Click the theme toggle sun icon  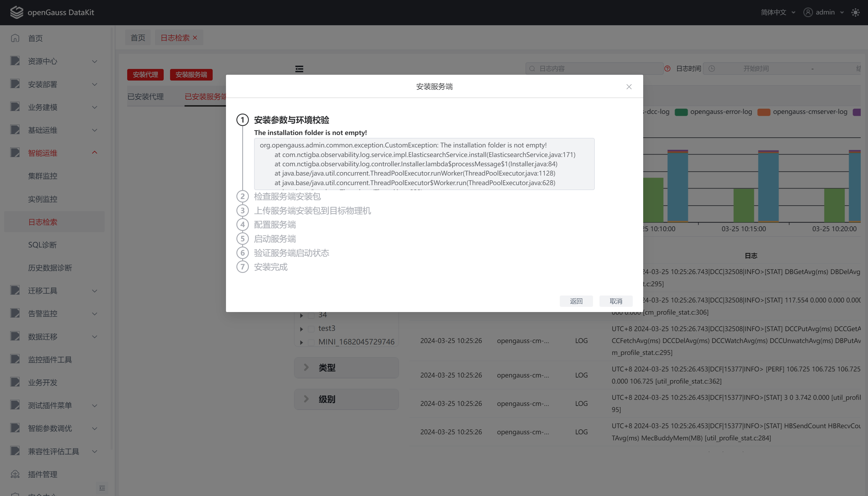[x=855, y=13]
